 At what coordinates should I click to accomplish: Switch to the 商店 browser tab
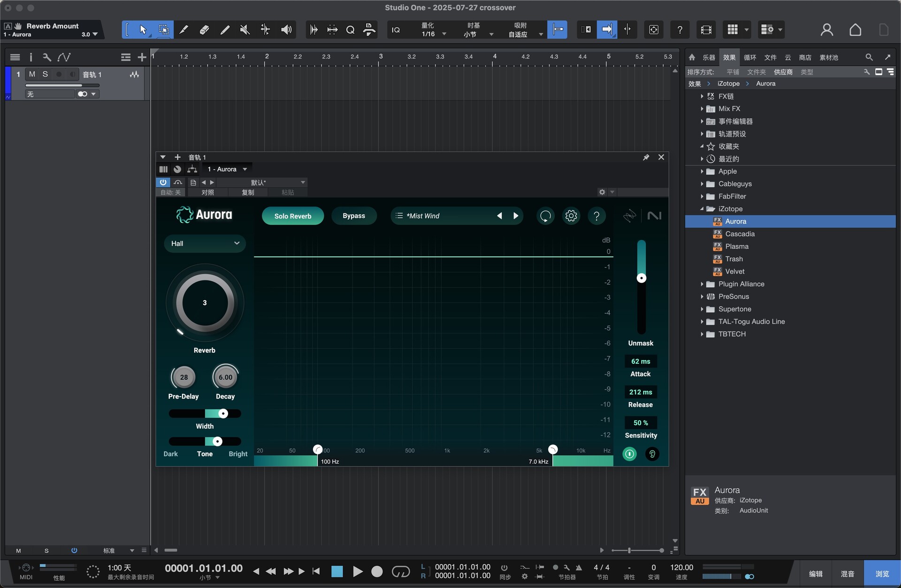pos(805,57)
